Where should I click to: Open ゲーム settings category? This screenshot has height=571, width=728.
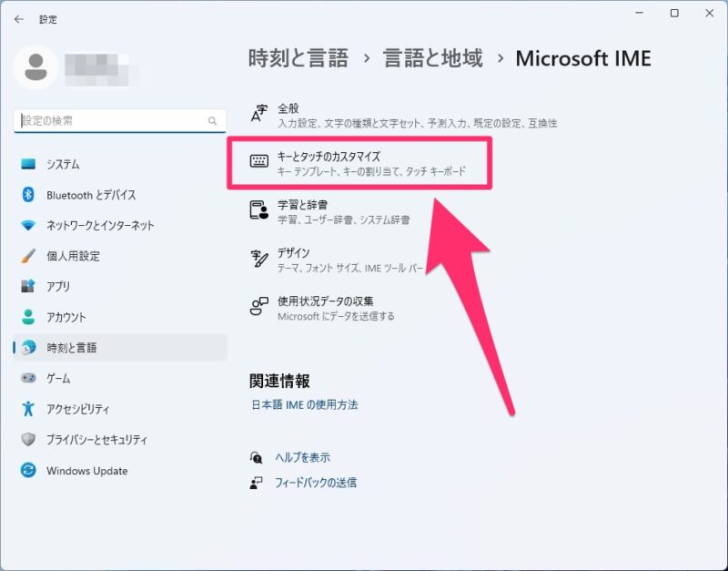click(x=120, y=378)
